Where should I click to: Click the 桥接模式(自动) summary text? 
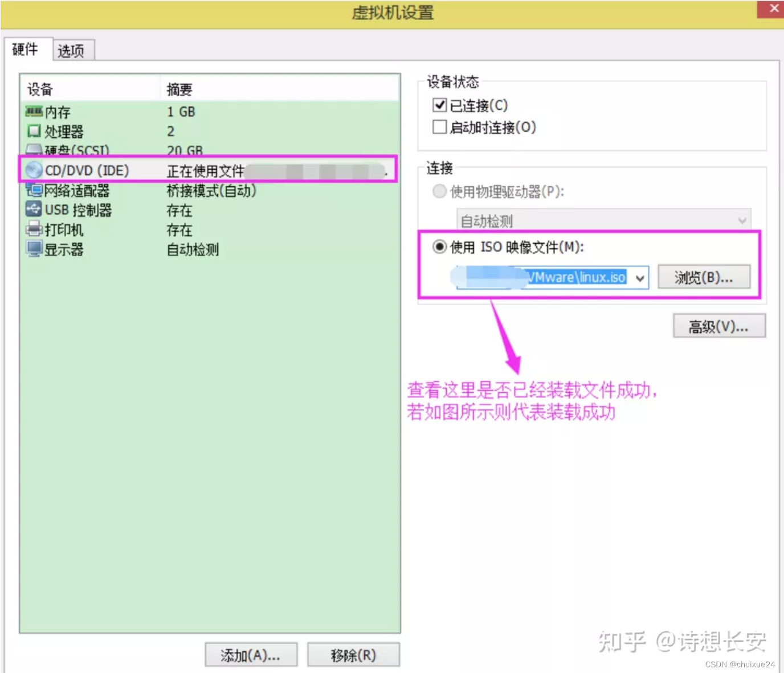[x=211, y=190]
